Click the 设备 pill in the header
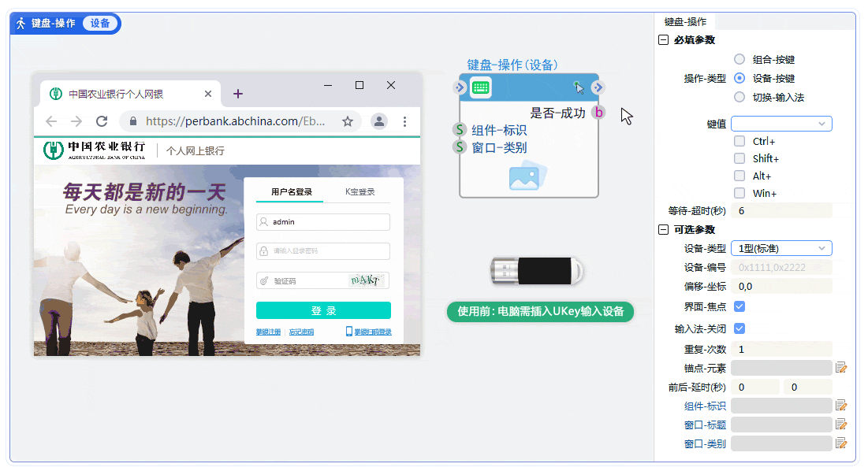The image size is (868, 471). click(x=99, y=23)
